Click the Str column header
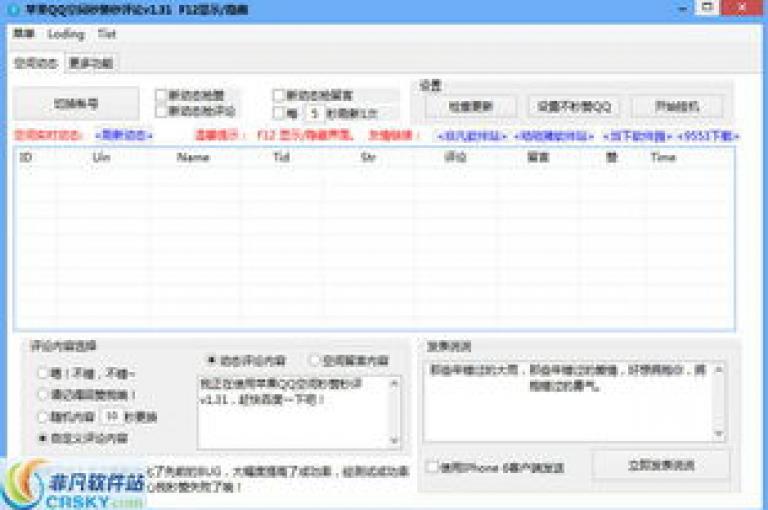 (x=368, y=157)
